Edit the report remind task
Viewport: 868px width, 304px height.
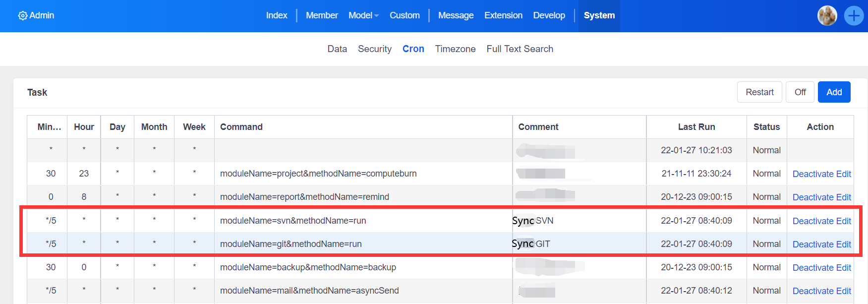point(844,197)
